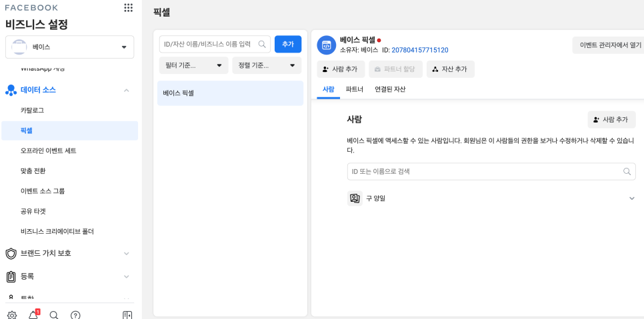Open the Facebook apps grid menu
Screen dimensions: 644x319
click(128, 8)
